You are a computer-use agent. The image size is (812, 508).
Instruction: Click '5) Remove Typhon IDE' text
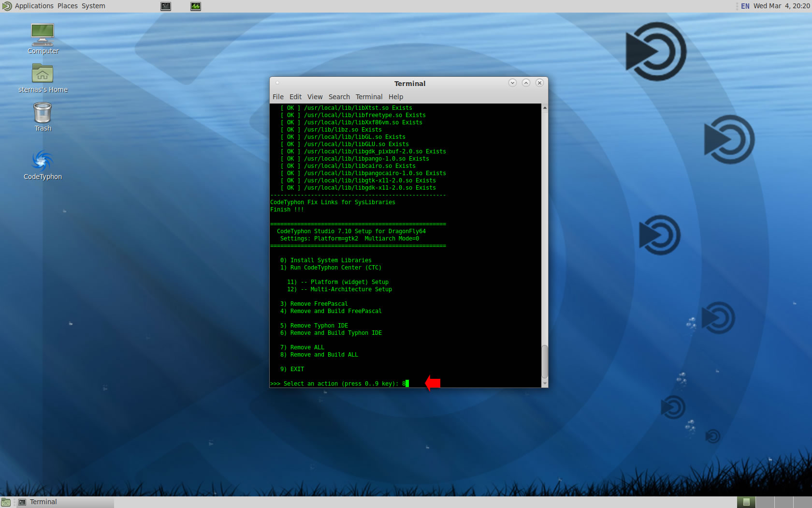[x=314, y=326]
